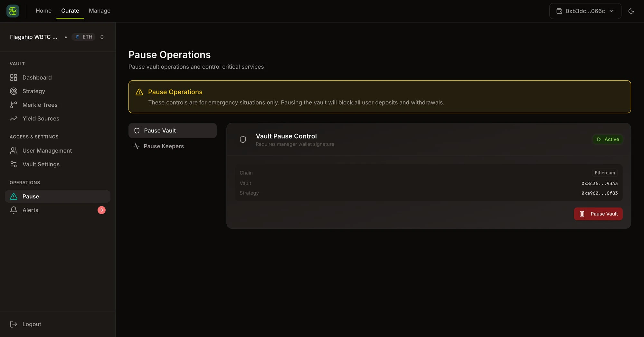Click the Pause Operations page heading
Screen dimensions: 644x337
(169, 55)
